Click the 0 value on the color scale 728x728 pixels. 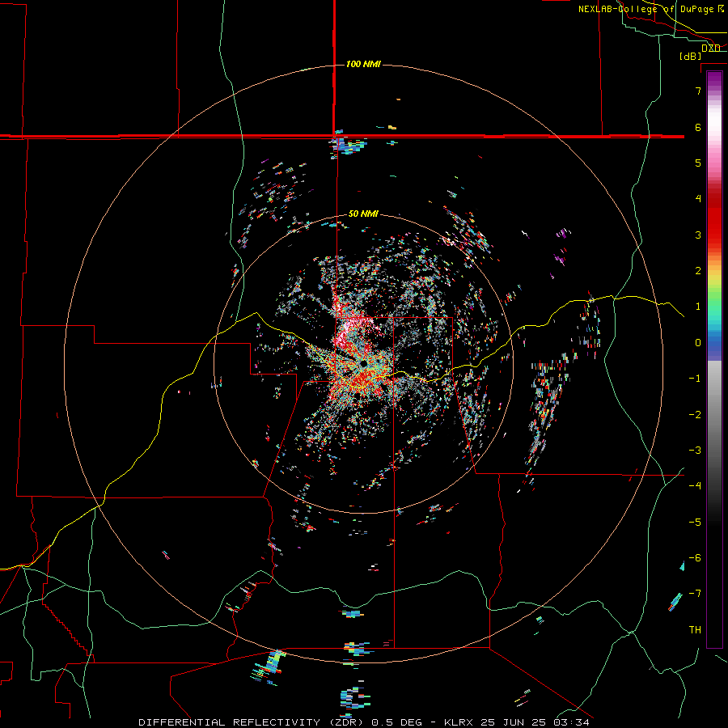coord(698,343)
